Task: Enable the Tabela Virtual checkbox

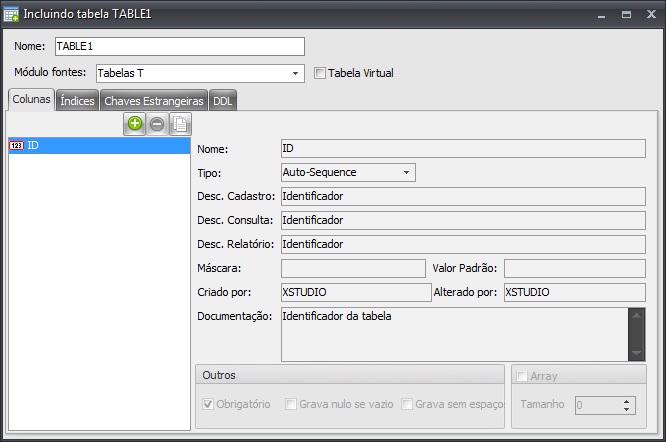Action: pos(320,73)
